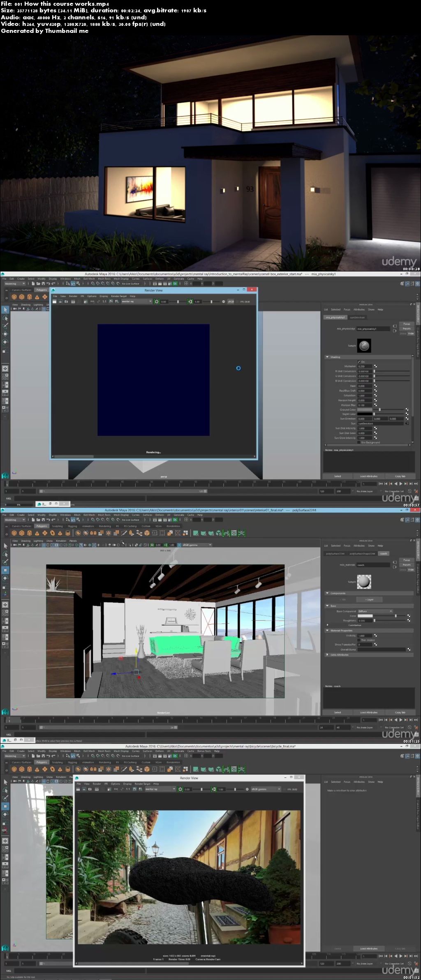Click the polygon torus shelf icon, interior01 frame

click(x=52, y=533)
